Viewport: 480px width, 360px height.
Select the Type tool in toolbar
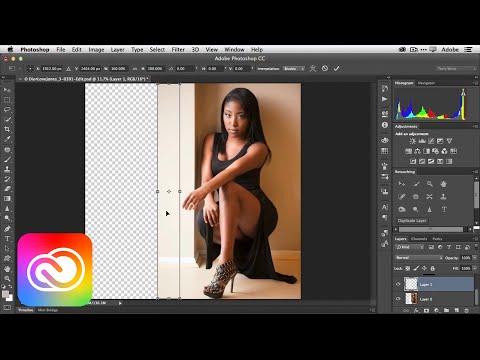pos(7,239)
